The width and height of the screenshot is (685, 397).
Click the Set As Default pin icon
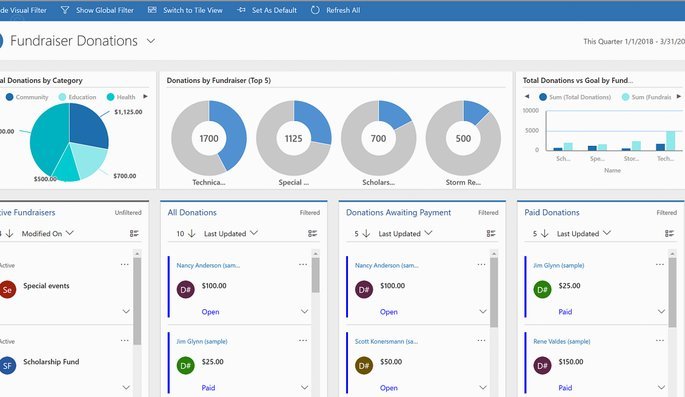[x=241, y=10]
